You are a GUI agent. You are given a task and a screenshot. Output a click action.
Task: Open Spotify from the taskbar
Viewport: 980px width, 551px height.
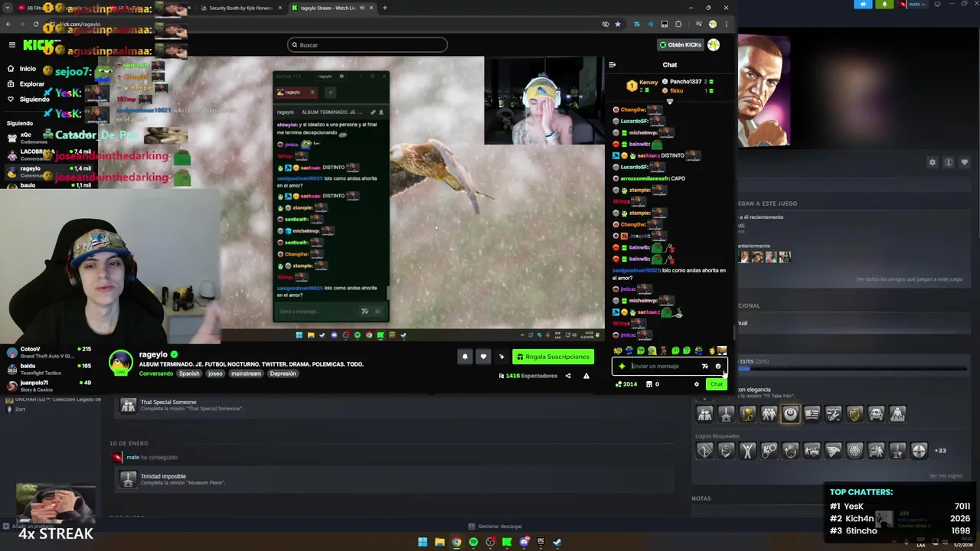click(x=473, y=542)
